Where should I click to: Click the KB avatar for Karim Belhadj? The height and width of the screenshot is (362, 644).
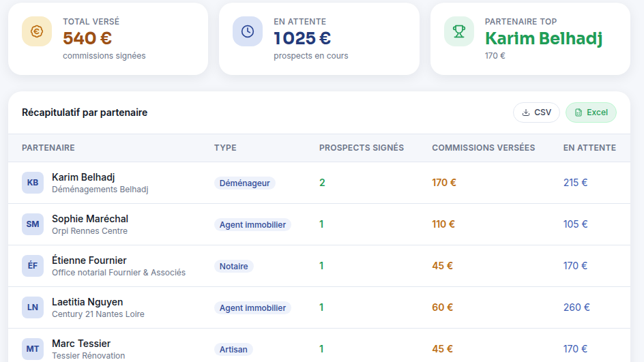(33, 183)
